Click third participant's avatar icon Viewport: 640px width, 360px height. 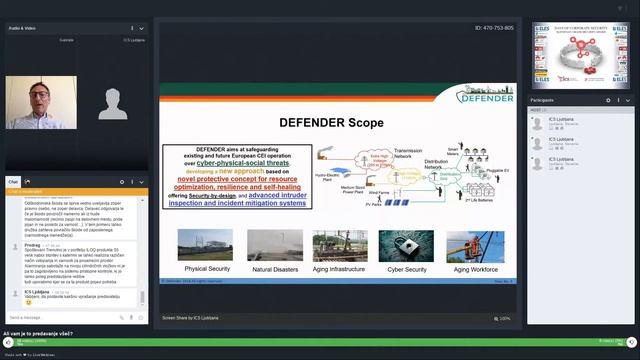point(538,164)
